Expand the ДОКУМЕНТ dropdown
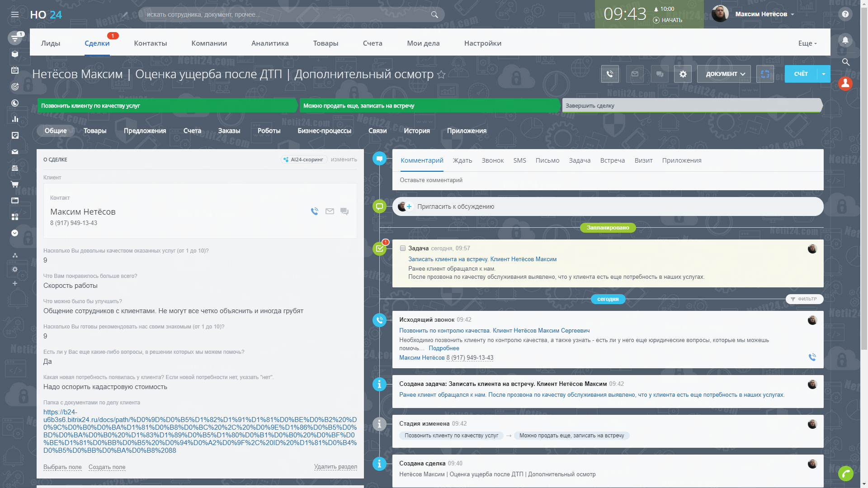 724,74
